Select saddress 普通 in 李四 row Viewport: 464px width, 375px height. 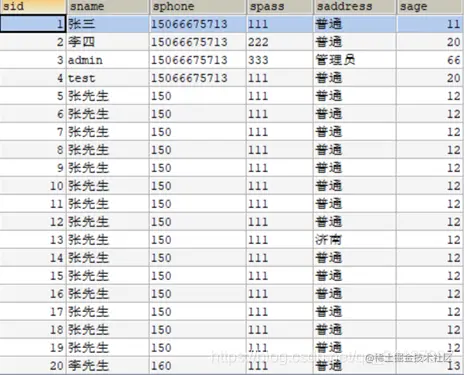(355, 42)
